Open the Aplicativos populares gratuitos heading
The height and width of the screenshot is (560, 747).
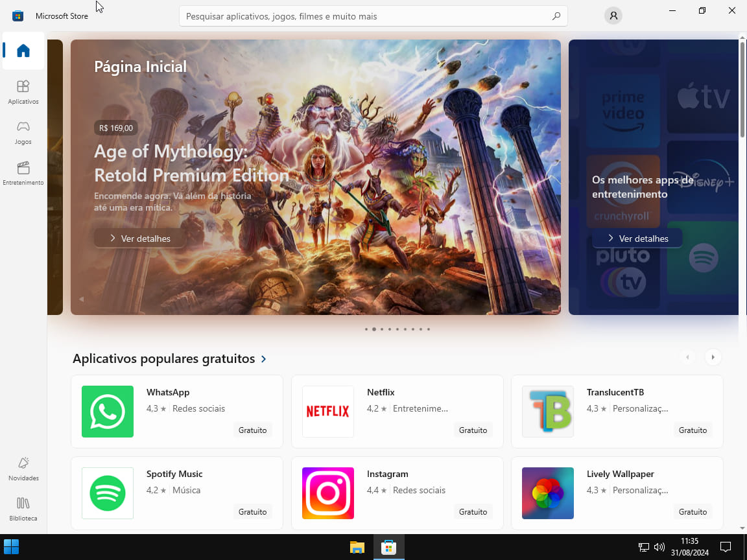click(x=163, y=358)
